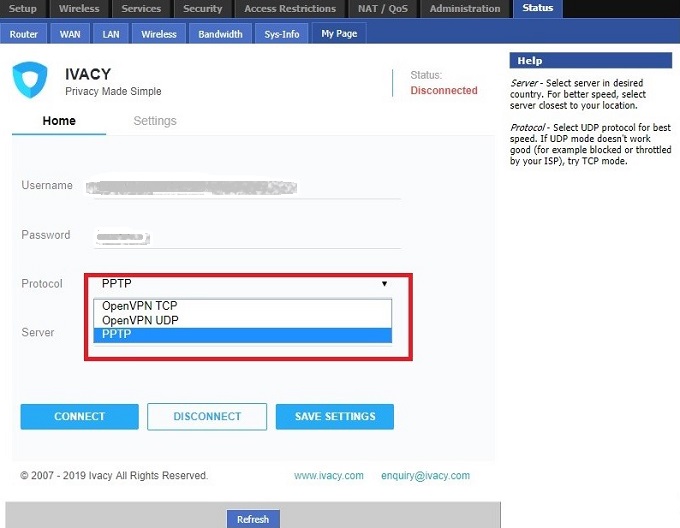680x528 pixels.
Task: Open the Wireless main menu tab
Action: coord(79,9)
